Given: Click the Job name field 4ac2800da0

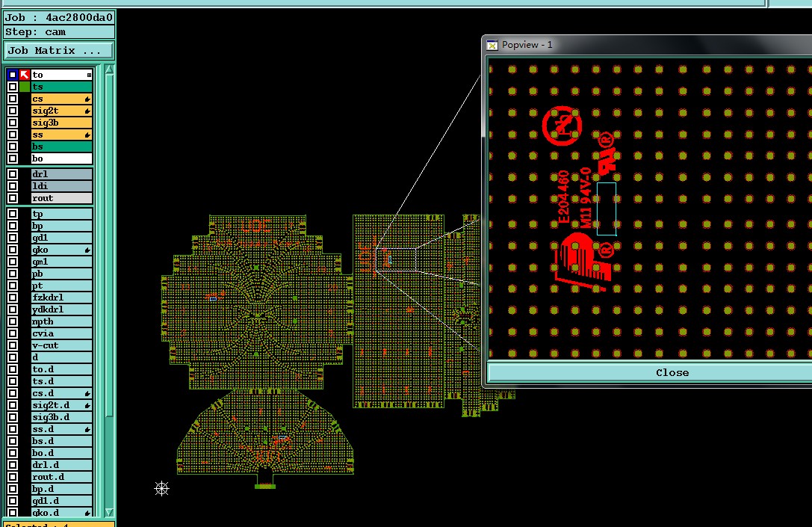Looking at the screenshot, I should pos(59,18).
